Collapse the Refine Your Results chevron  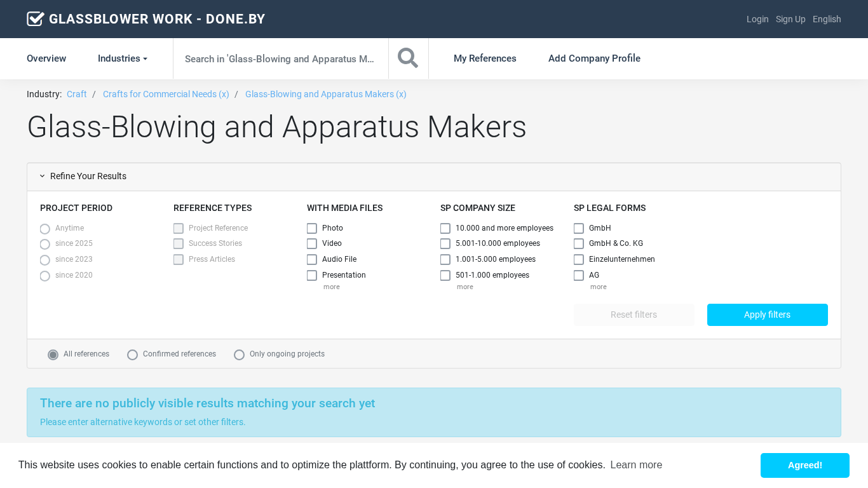click(x=43, y=176)
